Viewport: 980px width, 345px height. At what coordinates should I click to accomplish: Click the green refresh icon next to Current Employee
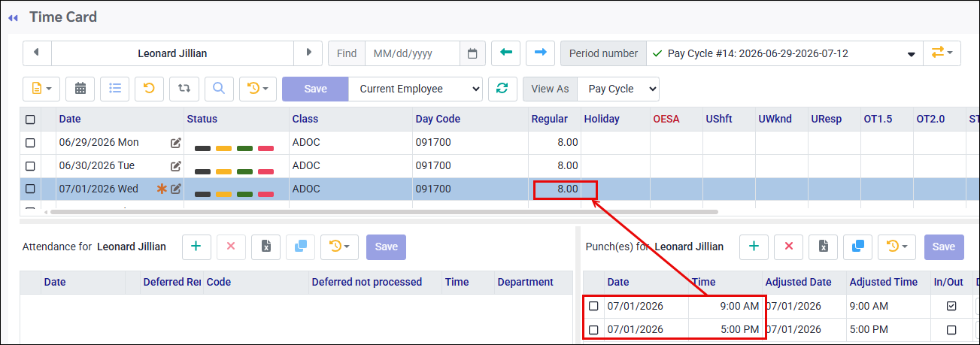502,89
